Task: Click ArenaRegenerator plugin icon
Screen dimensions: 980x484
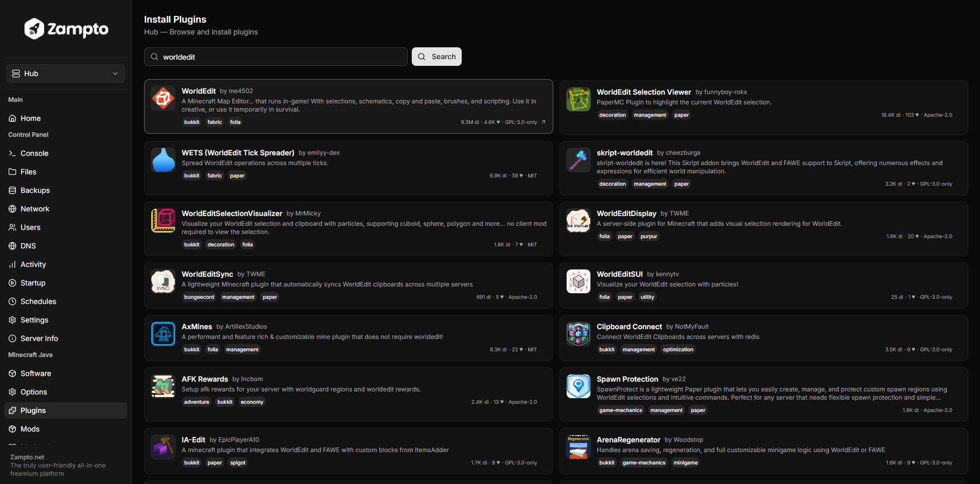Action: point(579,447)
